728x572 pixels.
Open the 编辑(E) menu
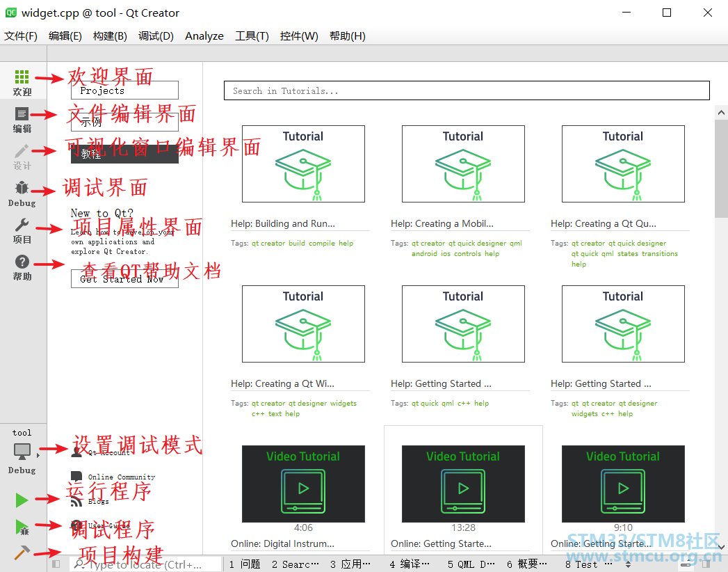coord(65,35)
